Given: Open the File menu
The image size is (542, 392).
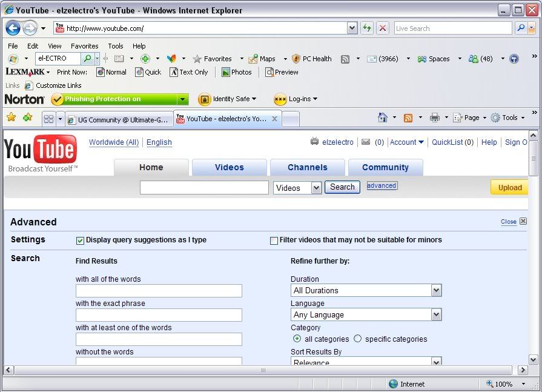Looking at the screenshot, I should (x=13, y=46).
